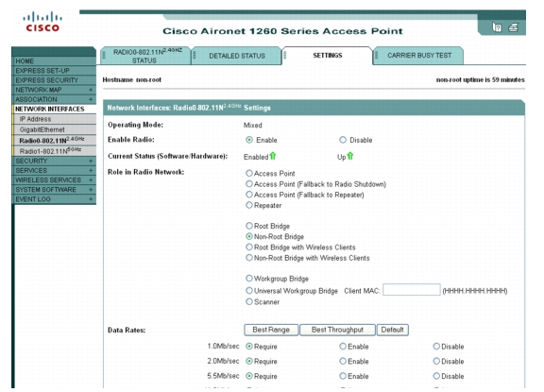Viewport: 544px width, 392px height.
Task: Open the help icon in the header
Action: tap(497, 27)
